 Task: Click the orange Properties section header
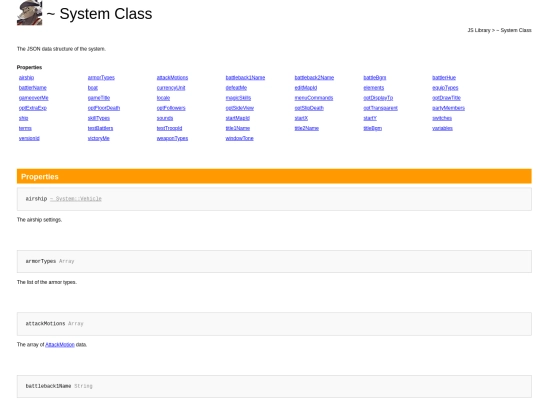point(274,176)
